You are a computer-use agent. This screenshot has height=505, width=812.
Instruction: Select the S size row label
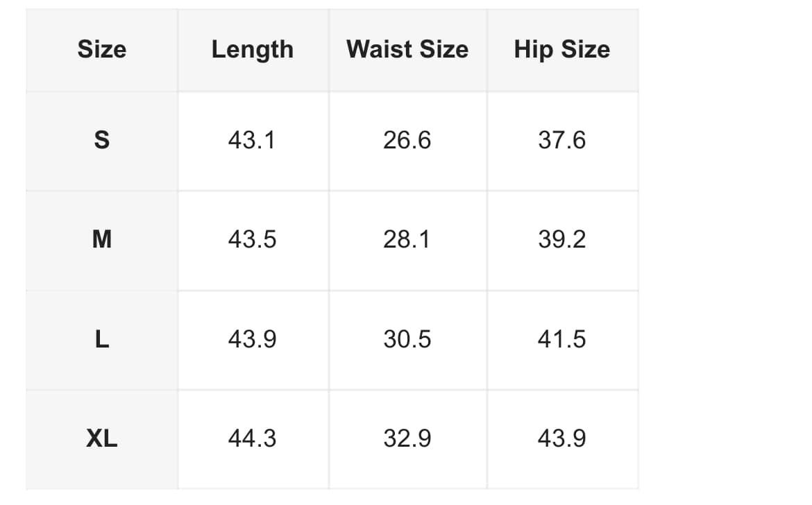102,140
